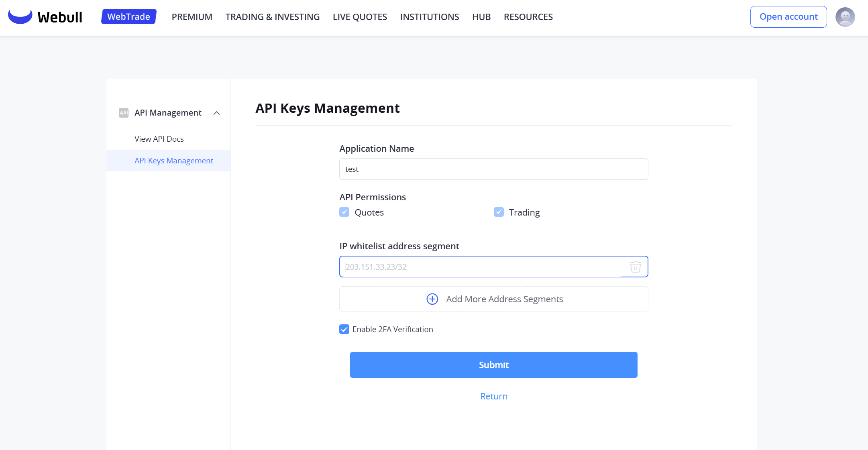Click the IP whitelist address input

(x=482, y=267)
